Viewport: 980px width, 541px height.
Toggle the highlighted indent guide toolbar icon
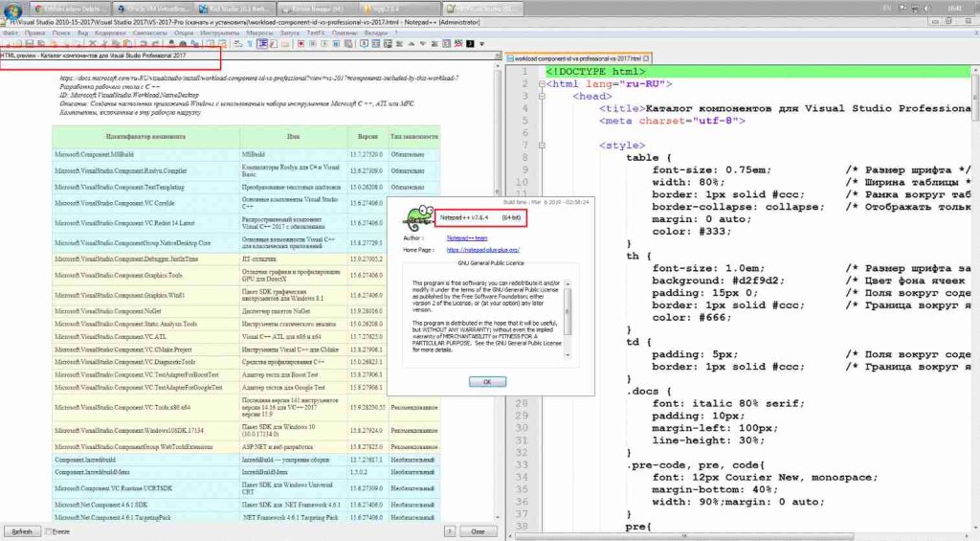[262, 44]
